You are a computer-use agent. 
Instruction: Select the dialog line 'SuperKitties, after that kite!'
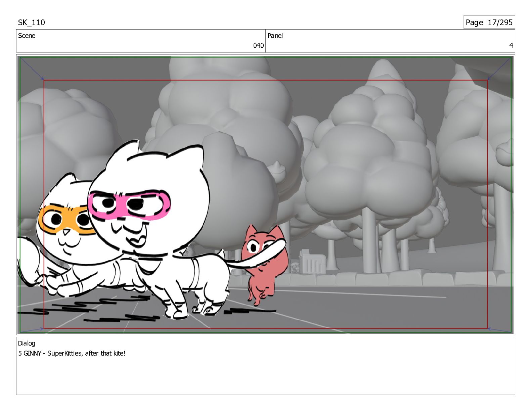point(86,353)
